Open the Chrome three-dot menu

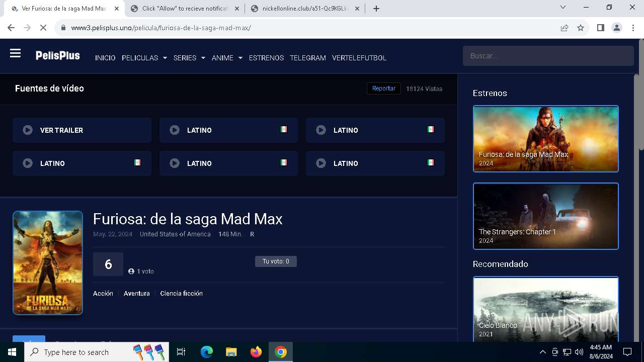pyautogui.click(x=632, y=28)
